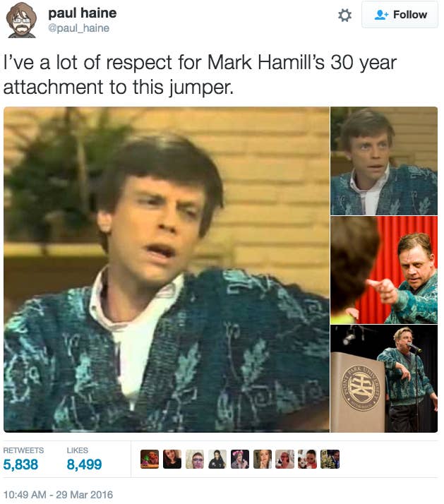Click the last liker avatar
Screen dimensions: 444x504
click(x=330, y=459)
